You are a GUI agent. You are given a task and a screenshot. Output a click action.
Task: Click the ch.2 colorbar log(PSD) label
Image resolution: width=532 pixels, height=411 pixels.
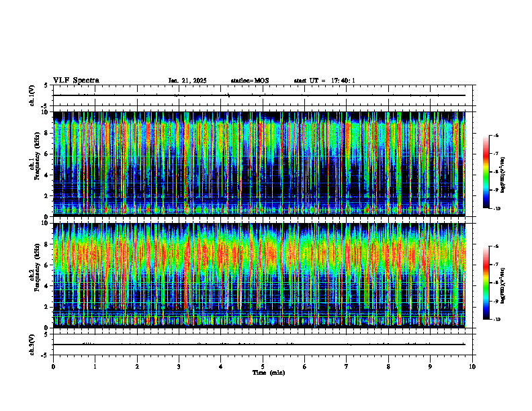pos(503,286)
